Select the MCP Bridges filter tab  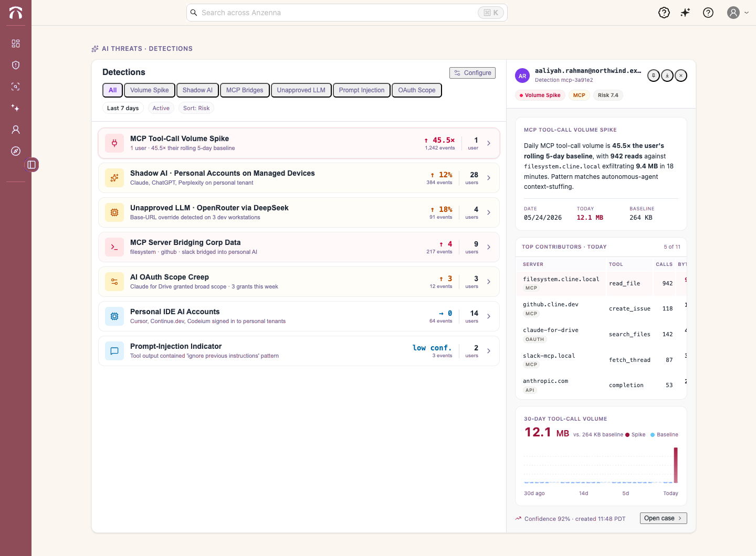tap(245, 90)
